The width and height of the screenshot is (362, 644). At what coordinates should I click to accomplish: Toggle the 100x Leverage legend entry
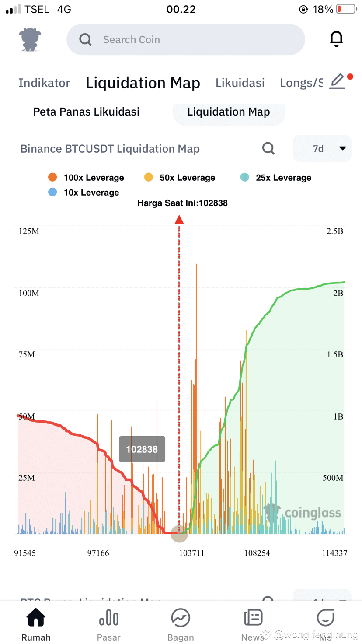[x=86, y=177]
